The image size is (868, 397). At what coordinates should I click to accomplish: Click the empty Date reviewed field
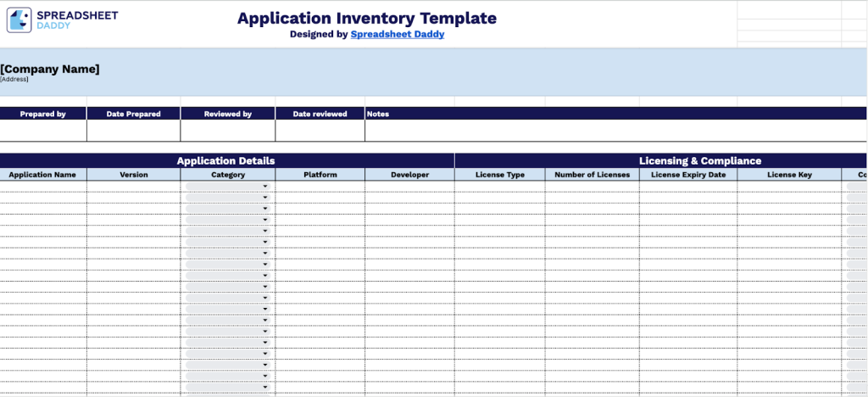coord(320,131)
